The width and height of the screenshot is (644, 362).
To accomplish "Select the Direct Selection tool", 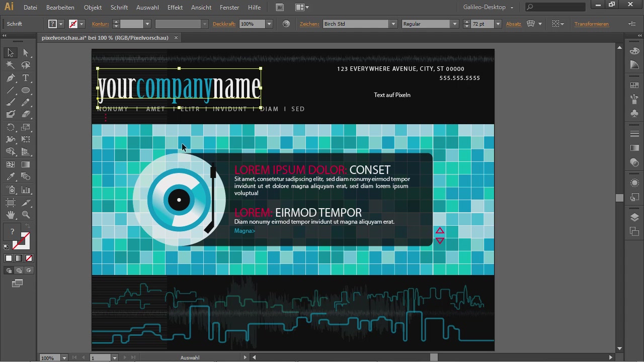I will [x=26, y=53].
